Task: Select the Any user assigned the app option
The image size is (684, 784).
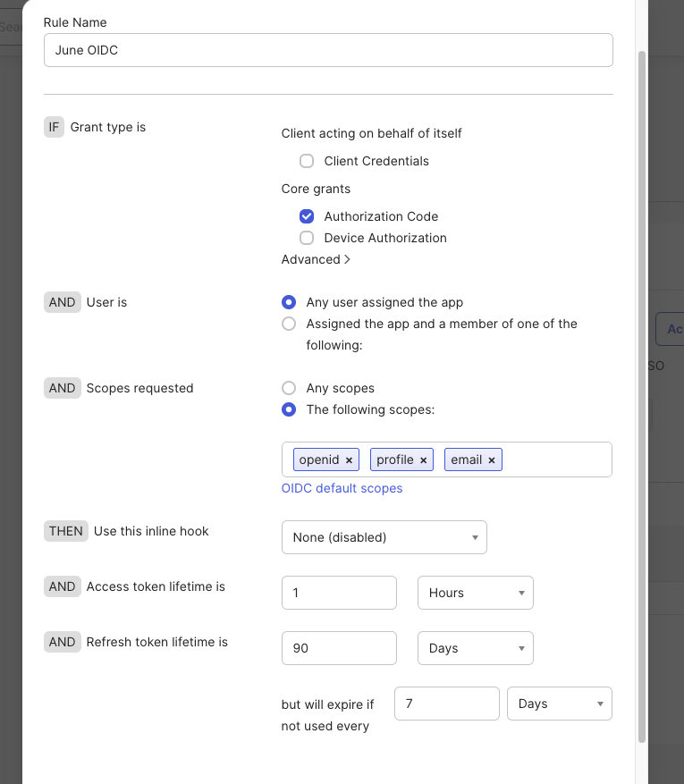Action: (x=288, y=302)
